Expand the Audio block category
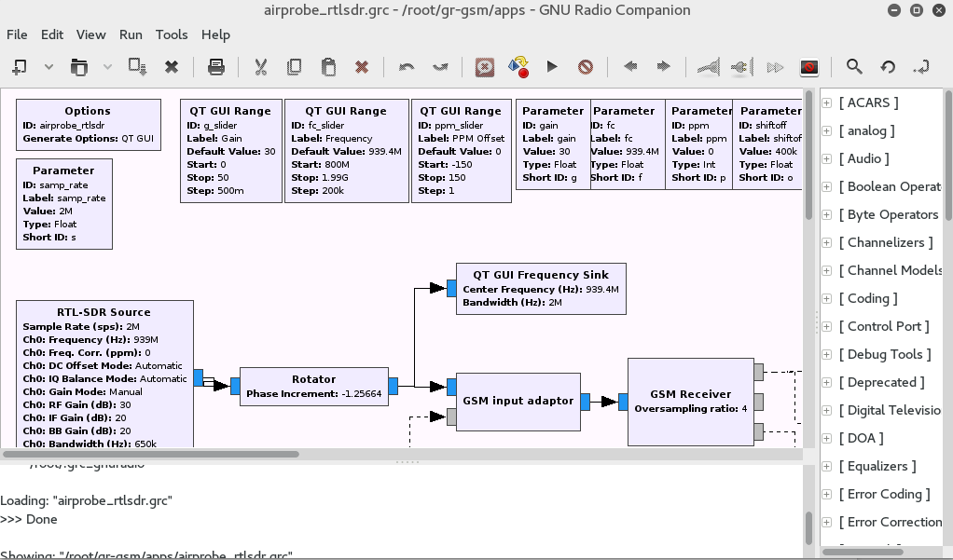Screen dimensions: 953x560 pyautogui.click(x=826, y=159)
